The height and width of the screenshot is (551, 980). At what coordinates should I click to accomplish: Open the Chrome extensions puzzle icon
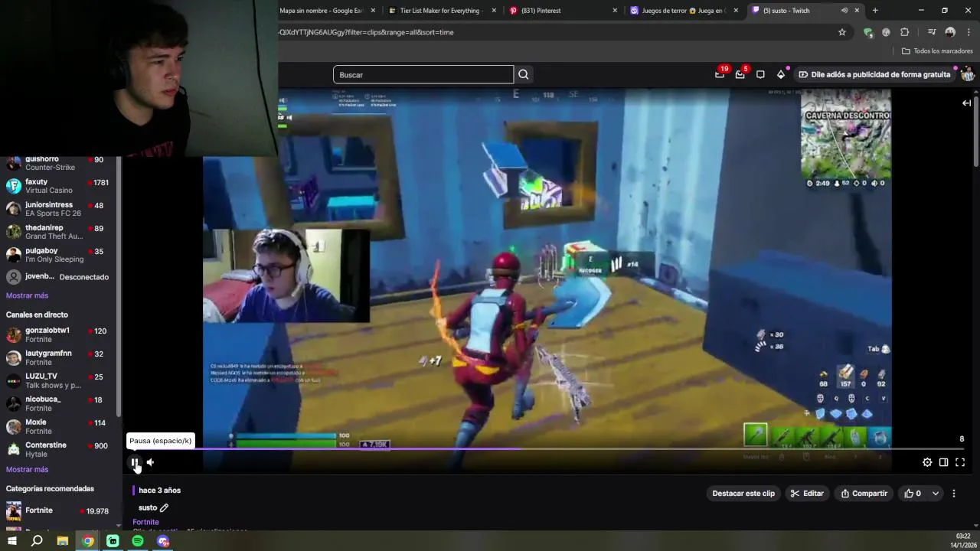[905, 32]
